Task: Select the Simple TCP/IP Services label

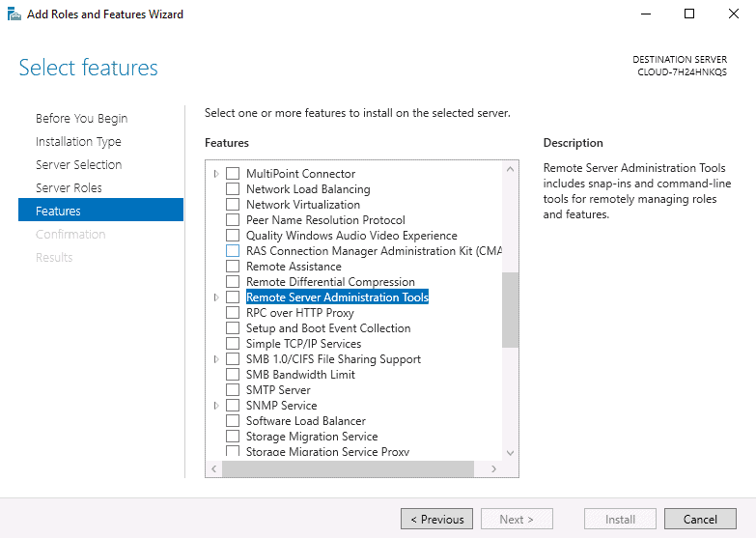Action: click(303, 343)
